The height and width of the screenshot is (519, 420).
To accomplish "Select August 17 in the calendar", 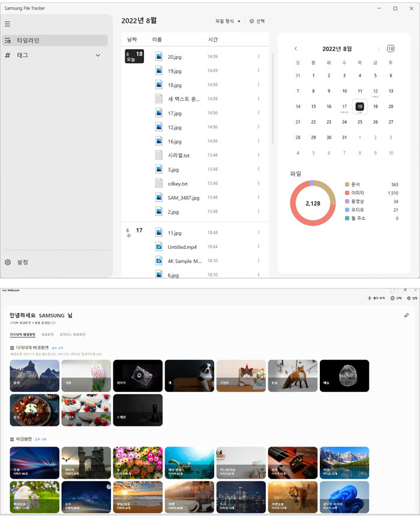I will pyautogui.click(x=344, y=107).
